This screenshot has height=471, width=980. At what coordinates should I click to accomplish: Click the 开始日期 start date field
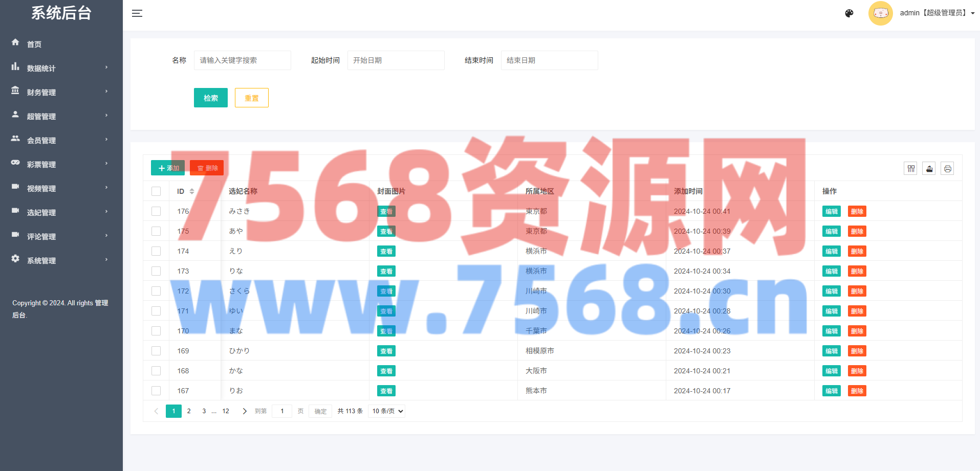point(396,60)
